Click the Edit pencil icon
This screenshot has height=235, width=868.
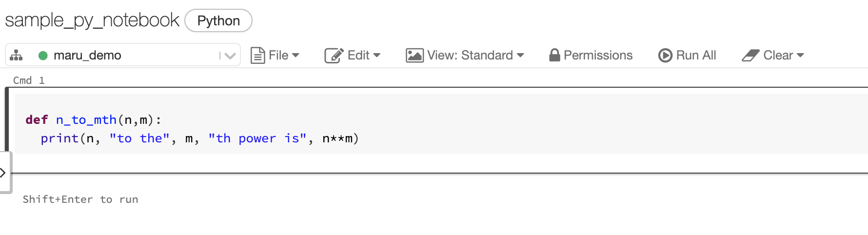[334, 55]
